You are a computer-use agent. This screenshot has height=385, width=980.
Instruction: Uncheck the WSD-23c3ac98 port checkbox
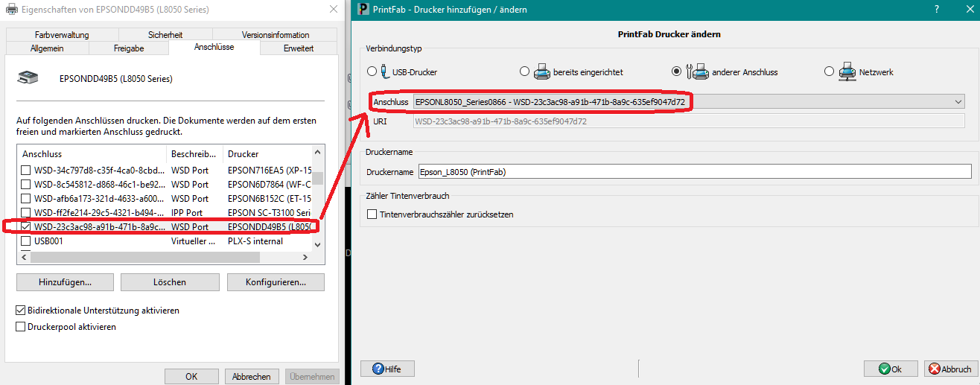click(26, 226)
